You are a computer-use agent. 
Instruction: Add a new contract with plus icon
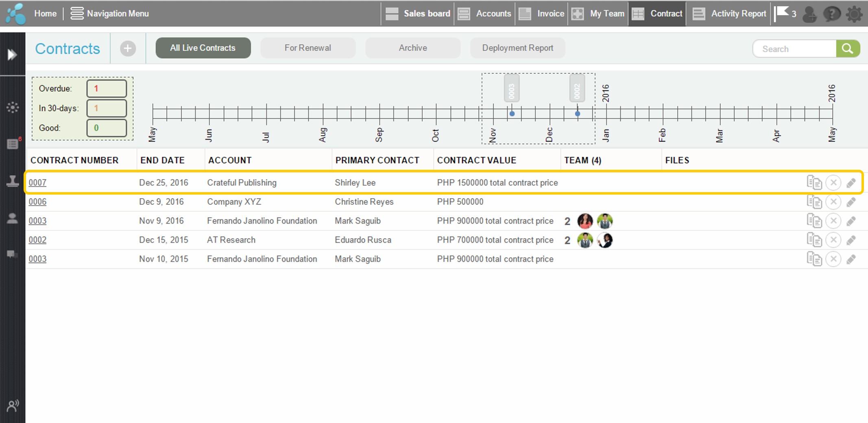[128, 48]
